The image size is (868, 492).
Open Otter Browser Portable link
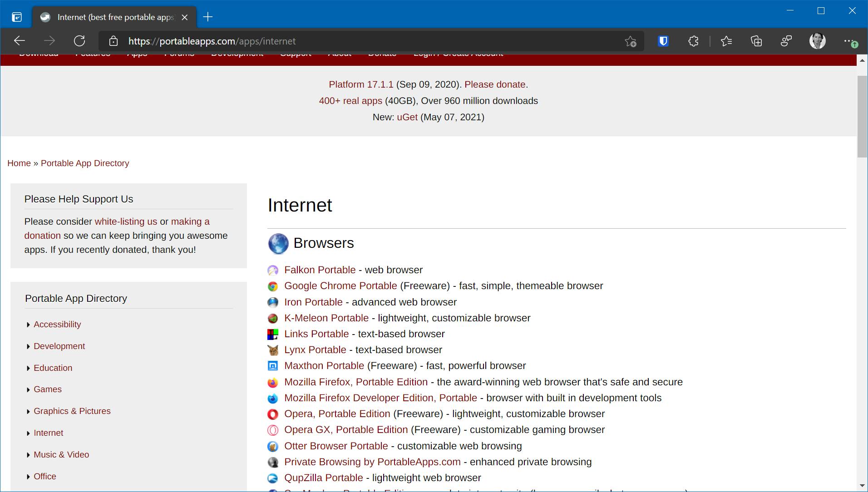click(x=336, y=446)
